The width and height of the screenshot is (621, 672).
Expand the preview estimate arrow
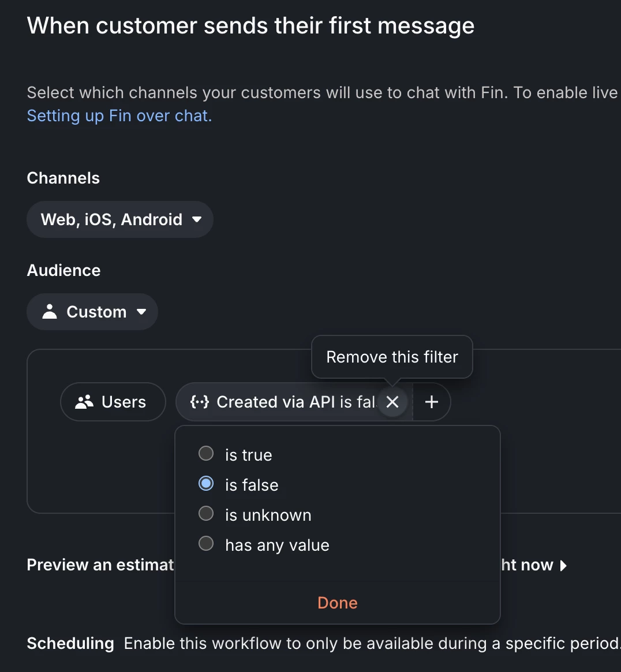[x=564, y=565]
